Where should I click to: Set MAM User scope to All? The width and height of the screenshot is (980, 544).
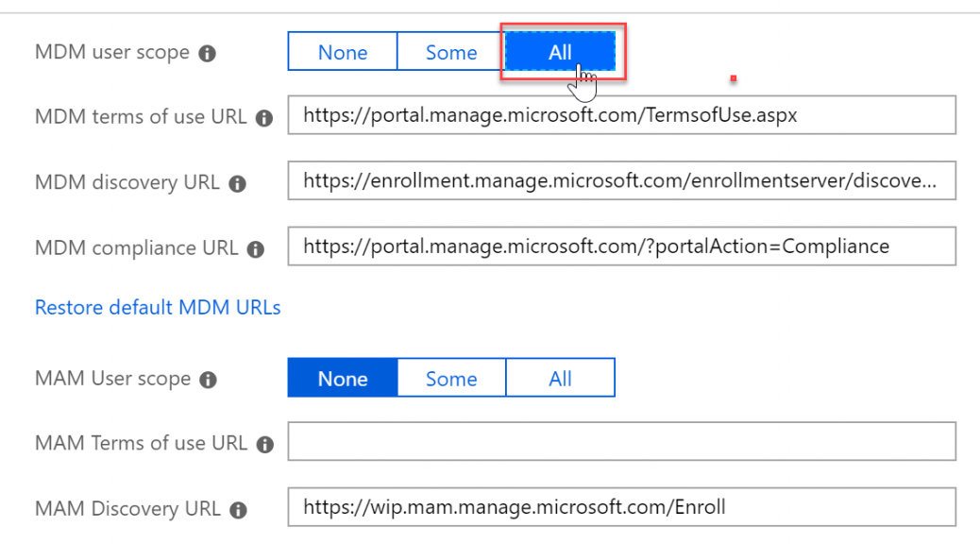pyautogui.click(x=560, y=379)
